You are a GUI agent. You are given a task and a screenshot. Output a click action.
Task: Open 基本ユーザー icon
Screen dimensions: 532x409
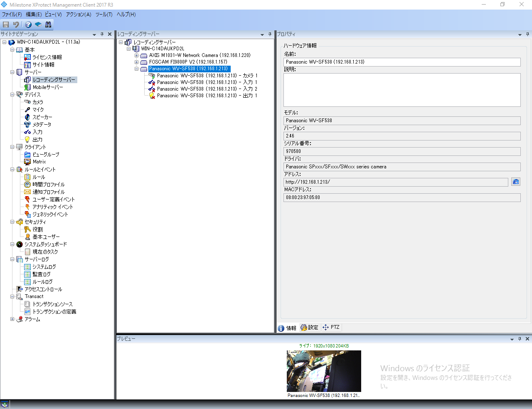point(27,237)
